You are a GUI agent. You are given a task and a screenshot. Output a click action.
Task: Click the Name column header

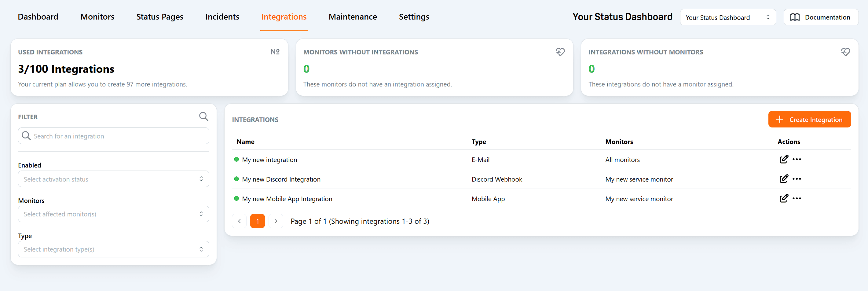pyautogui.click(x=245, y=142)
